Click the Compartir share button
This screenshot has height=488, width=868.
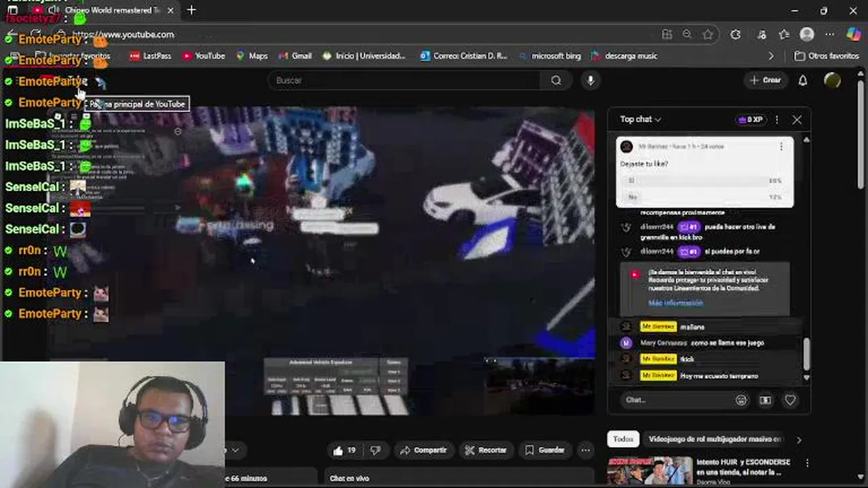pos(423,450)
